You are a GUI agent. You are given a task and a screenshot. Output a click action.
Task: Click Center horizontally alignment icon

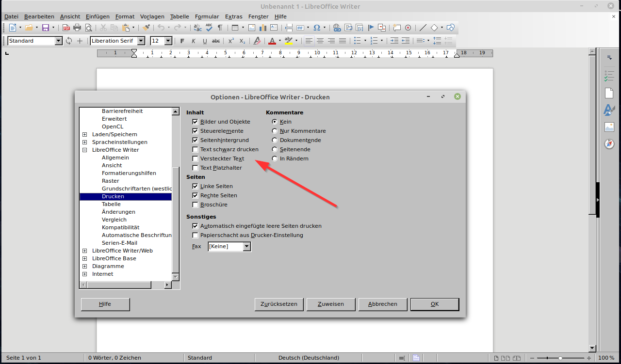click(x=320, y=41)
